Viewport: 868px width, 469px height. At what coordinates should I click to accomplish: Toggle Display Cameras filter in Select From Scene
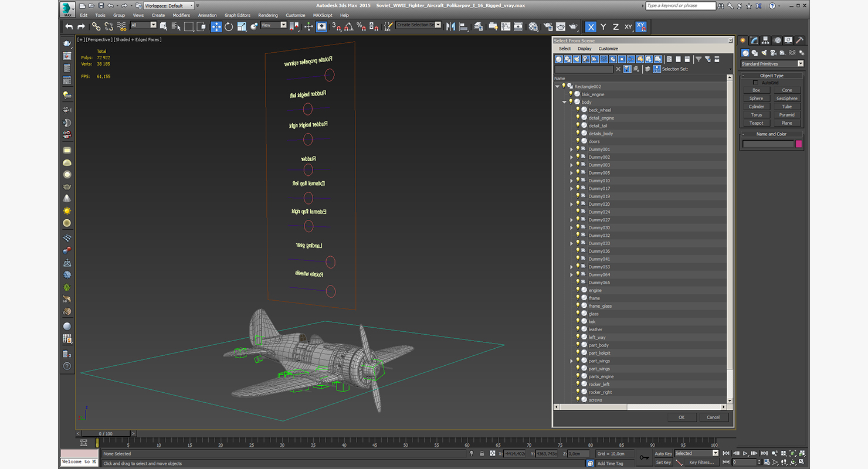click(x=586, y=59)
